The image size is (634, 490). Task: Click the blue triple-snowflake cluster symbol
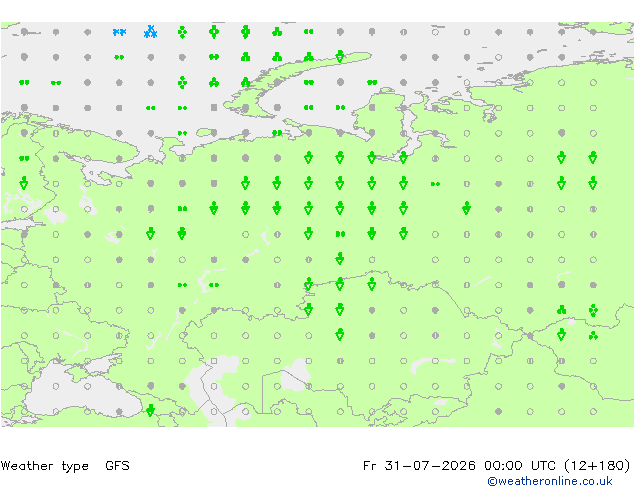click(150, 32)
